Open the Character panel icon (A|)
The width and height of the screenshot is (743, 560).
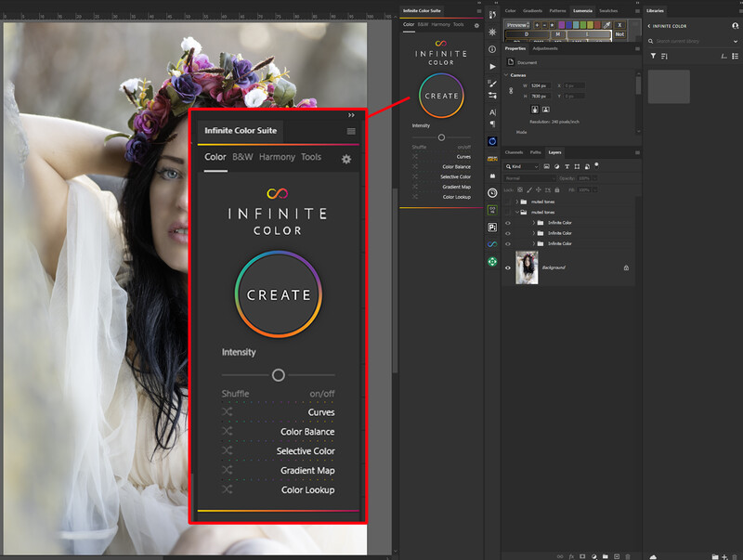(492, 112)
